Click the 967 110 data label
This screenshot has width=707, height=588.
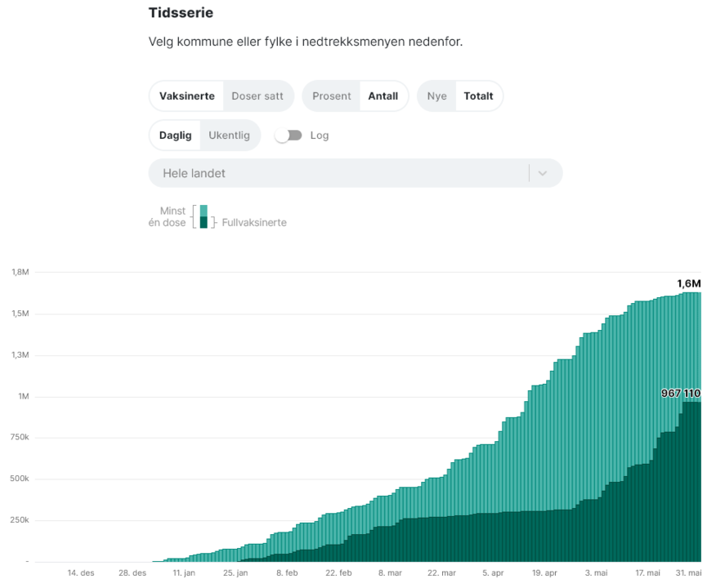(x=680, y=394)
